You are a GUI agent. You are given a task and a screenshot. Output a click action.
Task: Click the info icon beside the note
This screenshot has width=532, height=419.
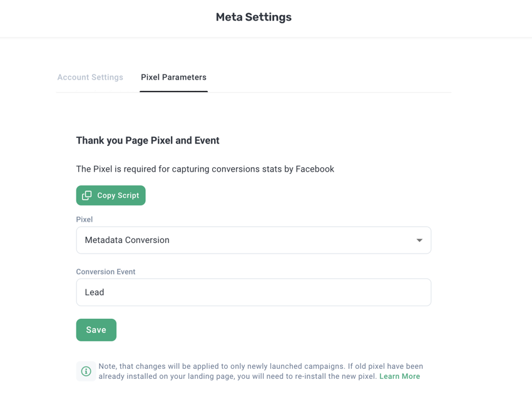pos(86,371)
